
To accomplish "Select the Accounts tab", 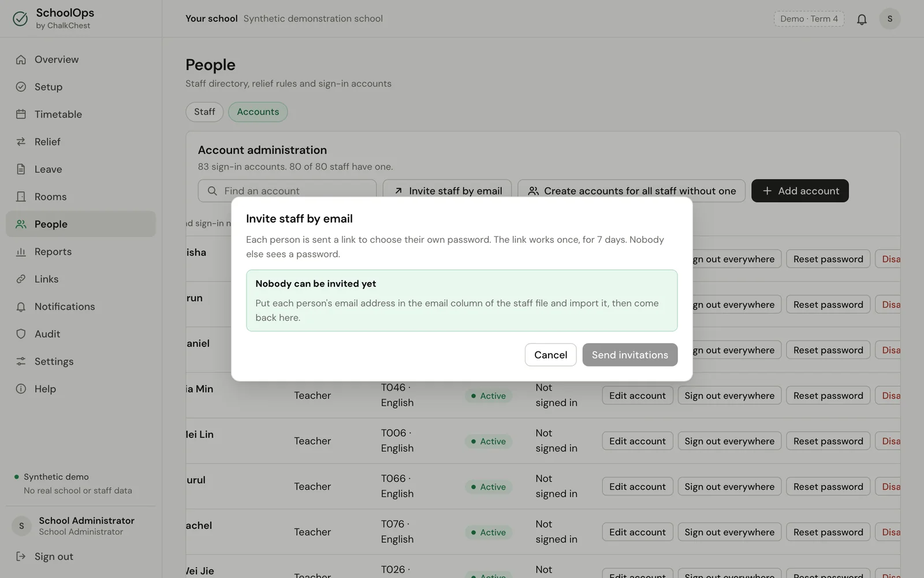I will point(258,112).
